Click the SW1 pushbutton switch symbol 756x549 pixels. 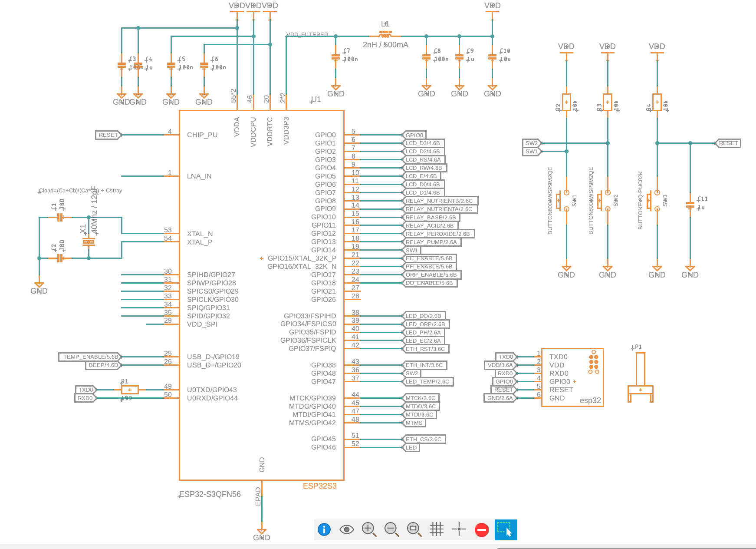[x=563, y=201]
